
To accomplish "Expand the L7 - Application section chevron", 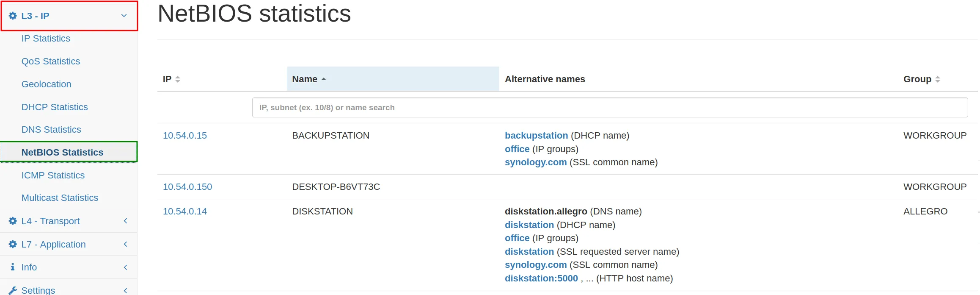I will [125, 244].
